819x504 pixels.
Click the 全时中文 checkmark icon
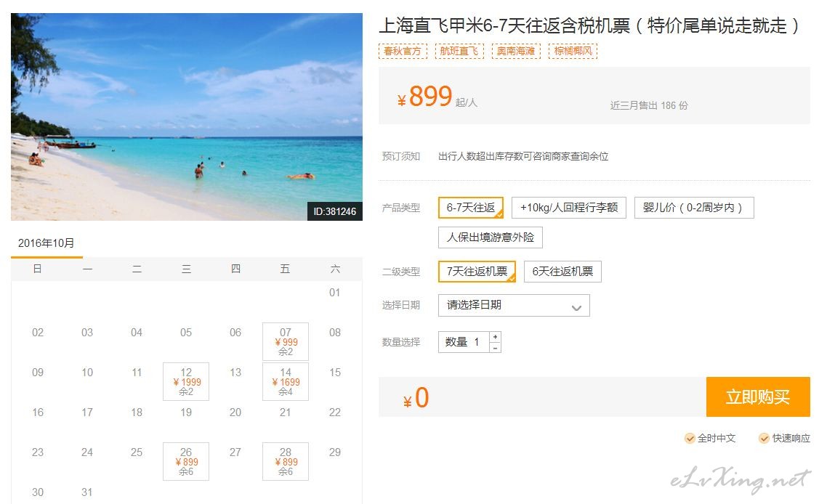pos(690,438)
